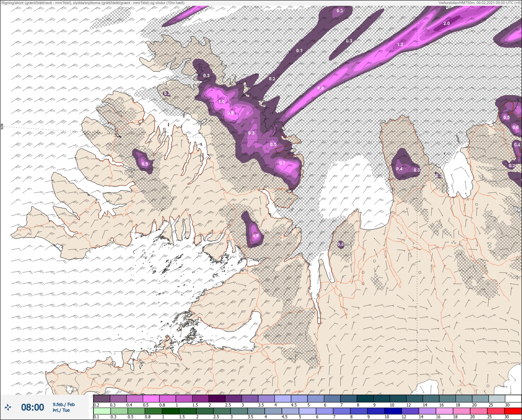Pick the darkest plum 2 swatch, top legend row
The height and width of the screenshot is (420, 522).
click(x=217, y=398)
